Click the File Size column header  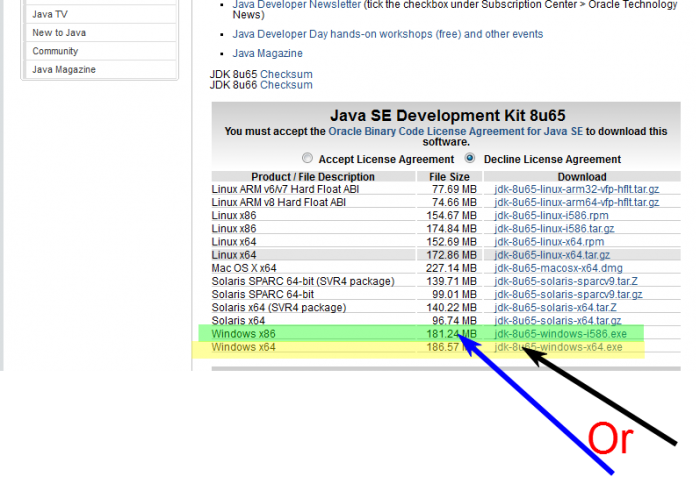(x=449, y=177)
